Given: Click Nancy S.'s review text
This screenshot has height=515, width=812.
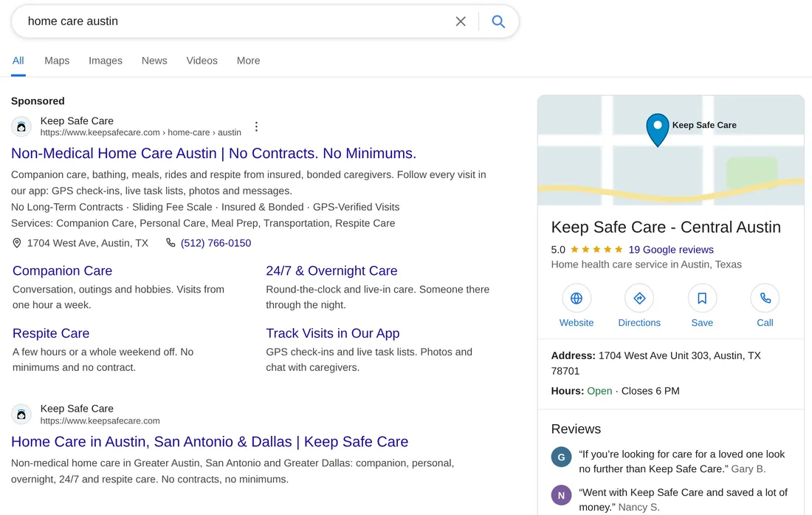Looking at the screenshot, I should [683, 500].
